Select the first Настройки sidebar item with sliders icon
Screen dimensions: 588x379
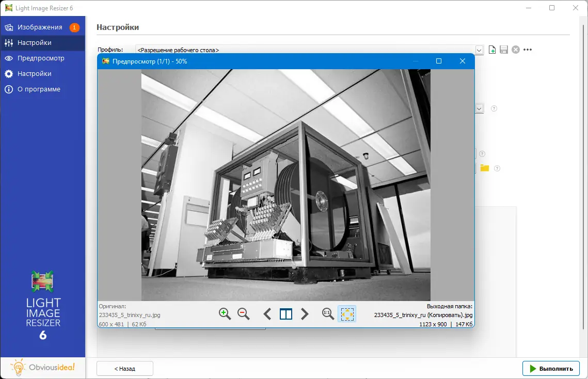click(42, 43)
